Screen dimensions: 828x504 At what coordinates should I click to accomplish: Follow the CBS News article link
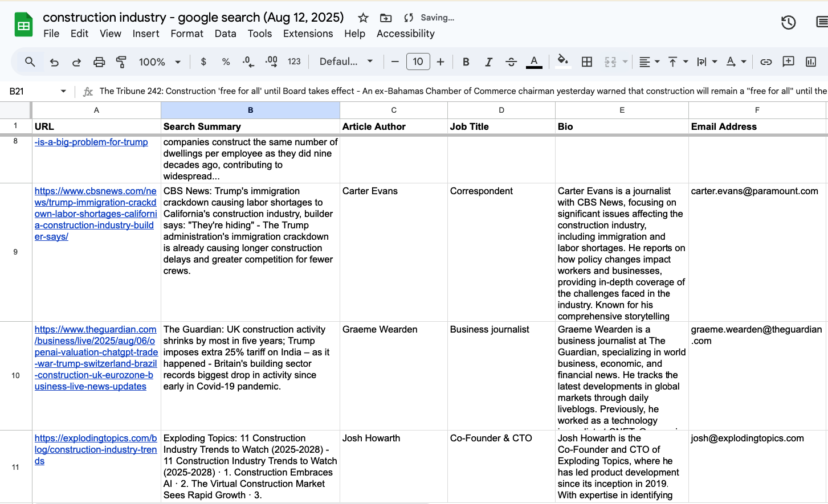[95, 214]
